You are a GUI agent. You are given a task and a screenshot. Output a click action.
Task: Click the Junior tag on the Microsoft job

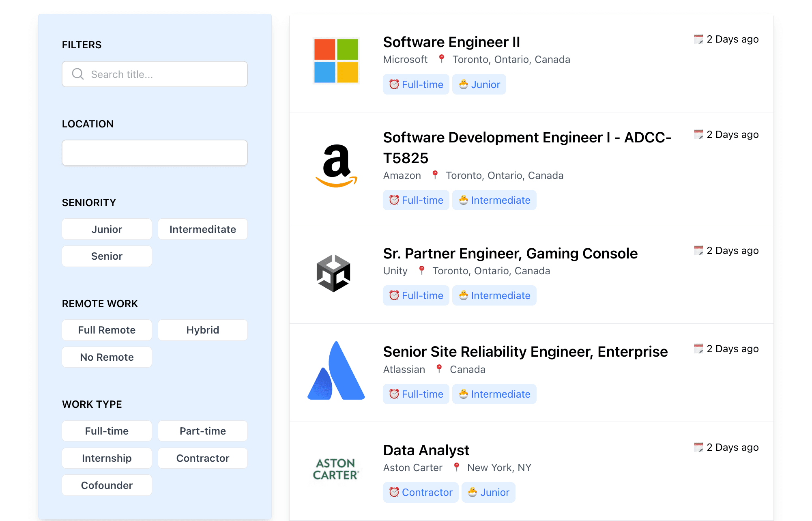pos(479,84)
